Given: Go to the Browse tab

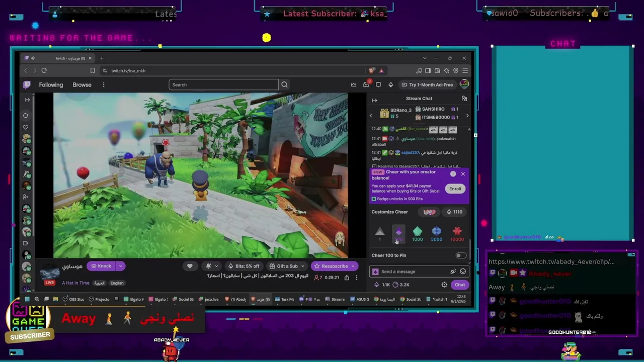Looking at the screenshot, I should 82,85.
